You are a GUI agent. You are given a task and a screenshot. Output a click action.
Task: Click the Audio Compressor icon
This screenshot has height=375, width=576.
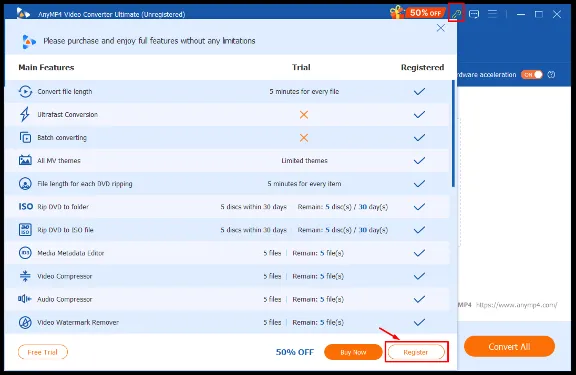click(25, 299)
